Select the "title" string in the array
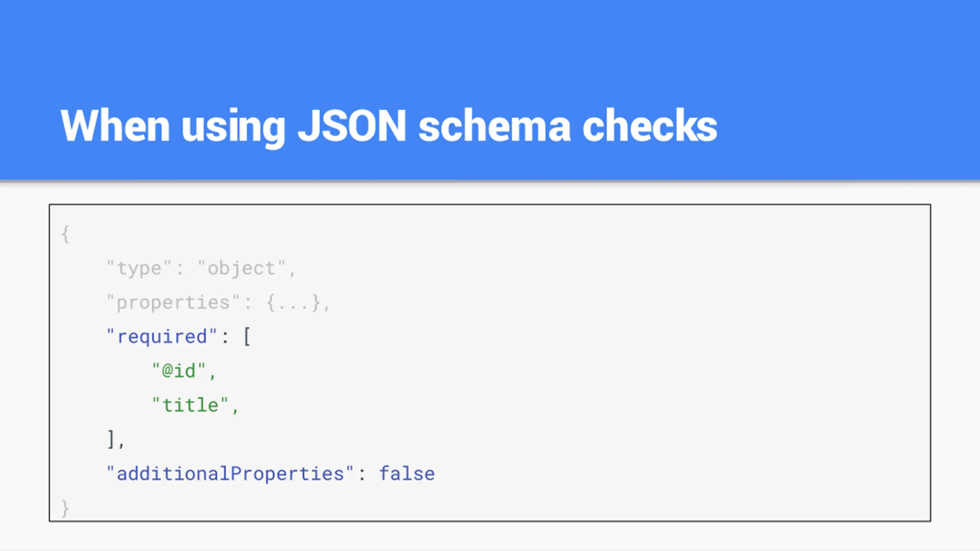980x551 pixels. pos(190,405)
